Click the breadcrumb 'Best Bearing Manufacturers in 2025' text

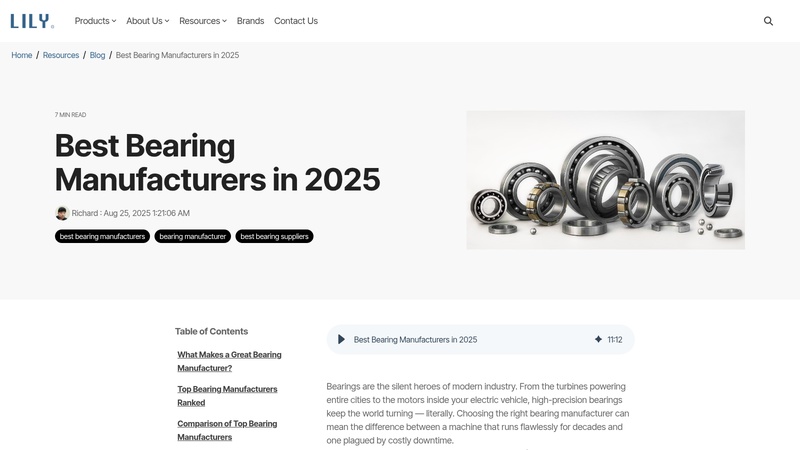click(177, 55)
